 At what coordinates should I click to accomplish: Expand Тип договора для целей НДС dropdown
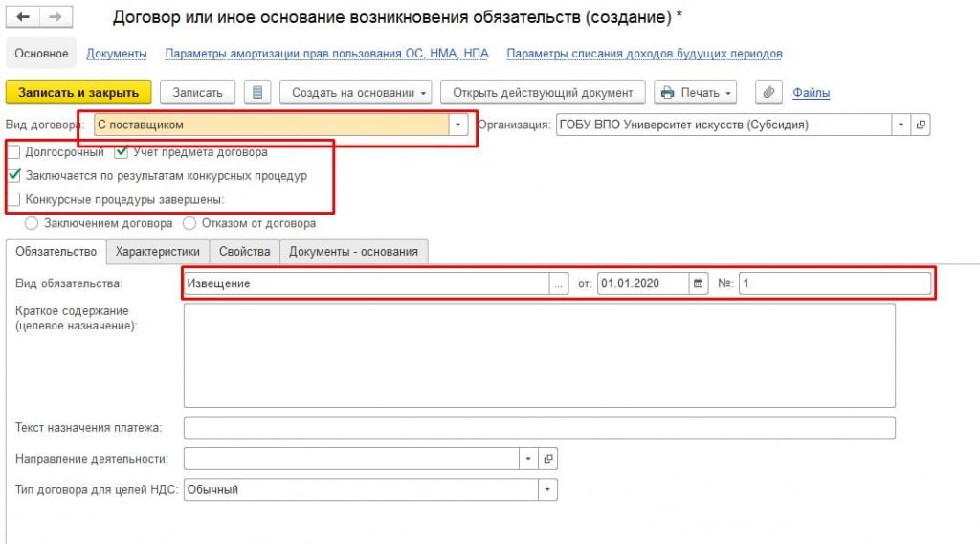coord(547,489)
